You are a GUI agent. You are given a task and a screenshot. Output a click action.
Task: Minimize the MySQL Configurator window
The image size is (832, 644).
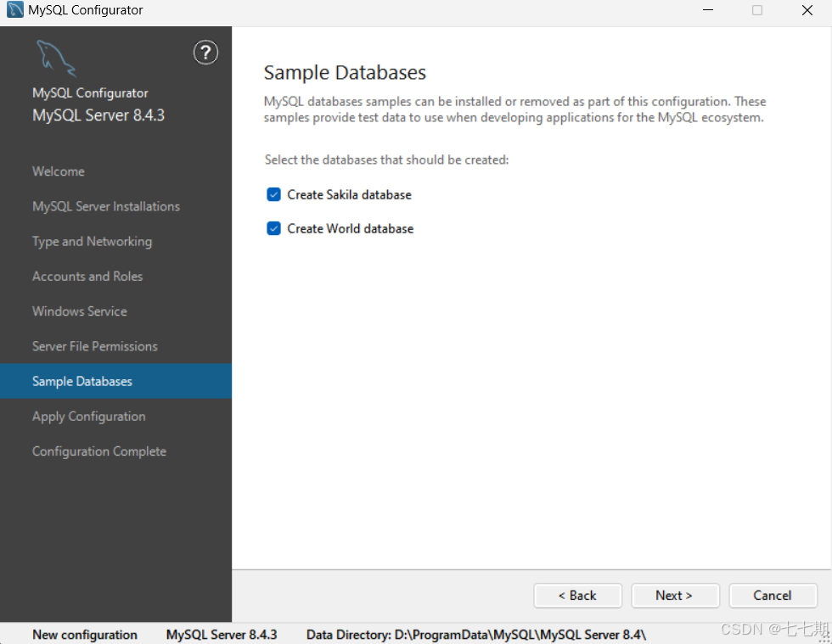pos(708,10)
